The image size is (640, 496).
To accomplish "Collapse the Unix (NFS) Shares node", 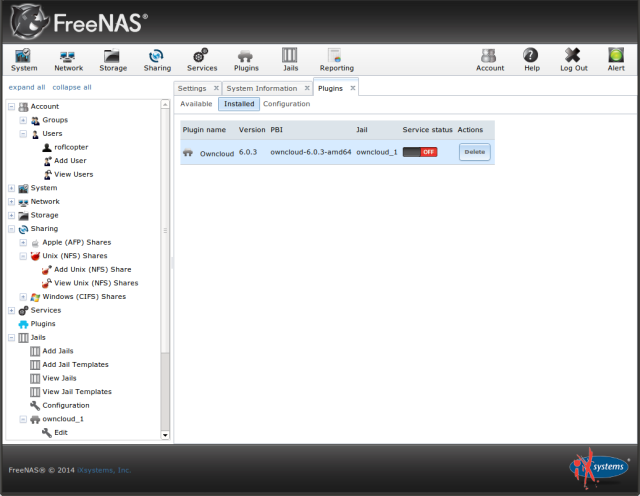I will point(23,256).
